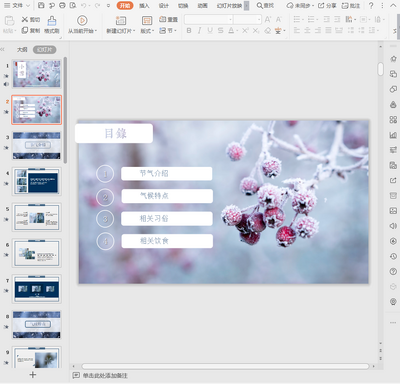The height and width of the screenshot is (384, 400).
Task: Toggle Strikethrough formatting
Action: click(220, 31)
